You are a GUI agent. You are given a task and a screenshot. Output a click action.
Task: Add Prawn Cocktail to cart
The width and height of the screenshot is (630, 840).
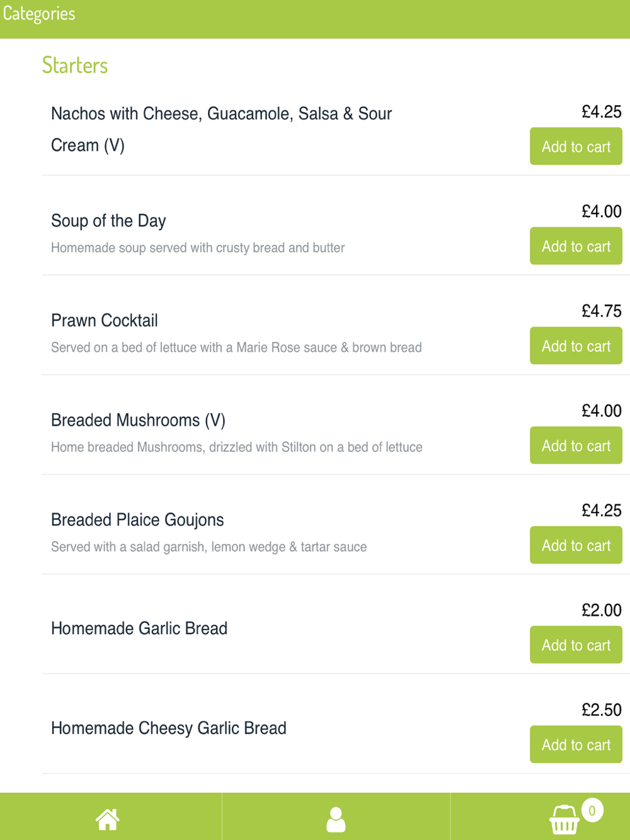576,346
